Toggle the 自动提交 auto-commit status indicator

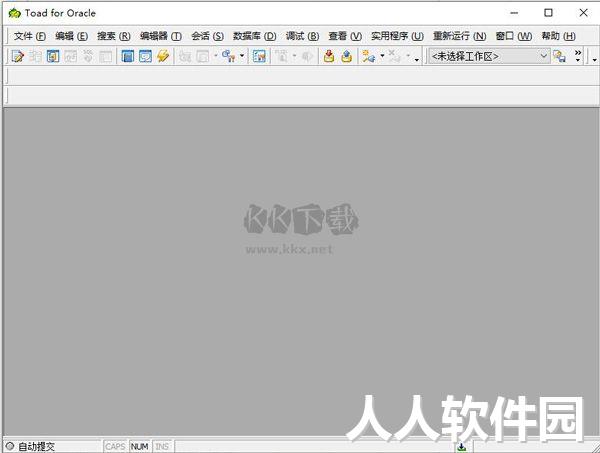click(31, 446)
